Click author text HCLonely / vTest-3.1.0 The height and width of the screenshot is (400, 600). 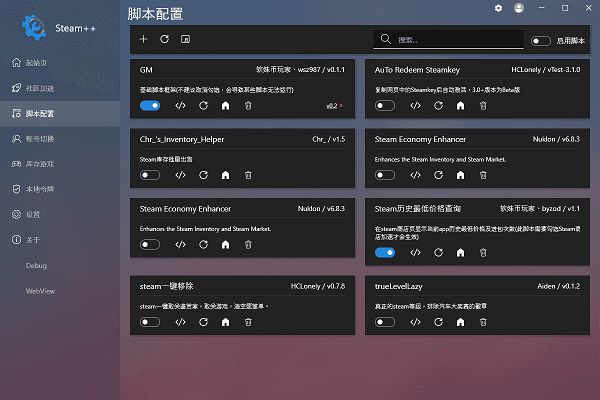(x=546, y=70)
